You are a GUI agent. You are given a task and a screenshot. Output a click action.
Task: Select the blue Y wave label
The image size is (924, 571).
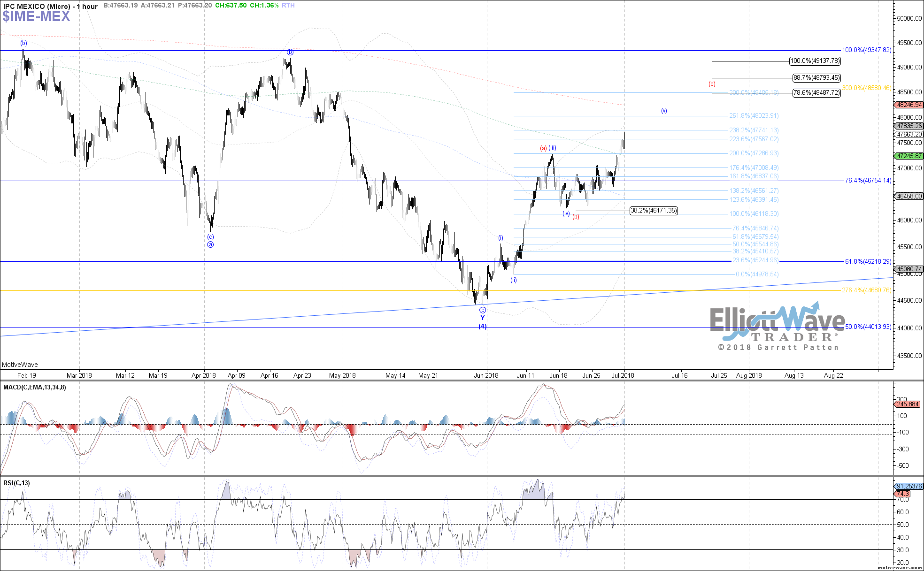483,318
